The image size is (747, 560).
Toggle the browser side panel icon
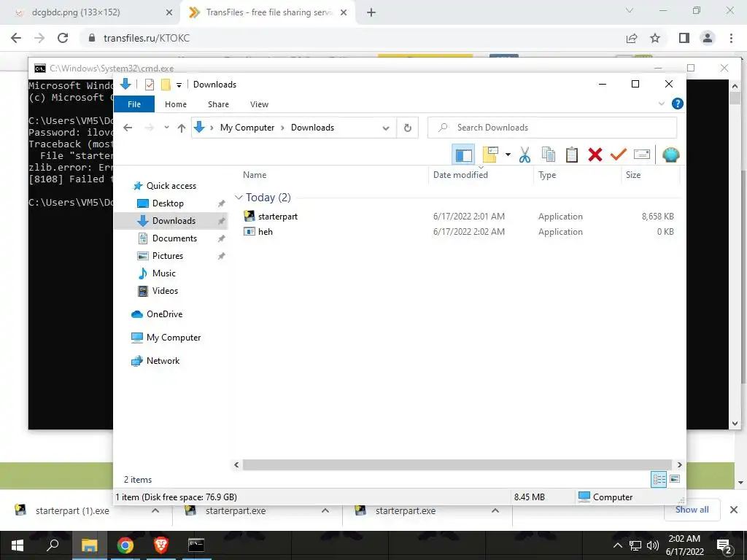tap(684, 38)
